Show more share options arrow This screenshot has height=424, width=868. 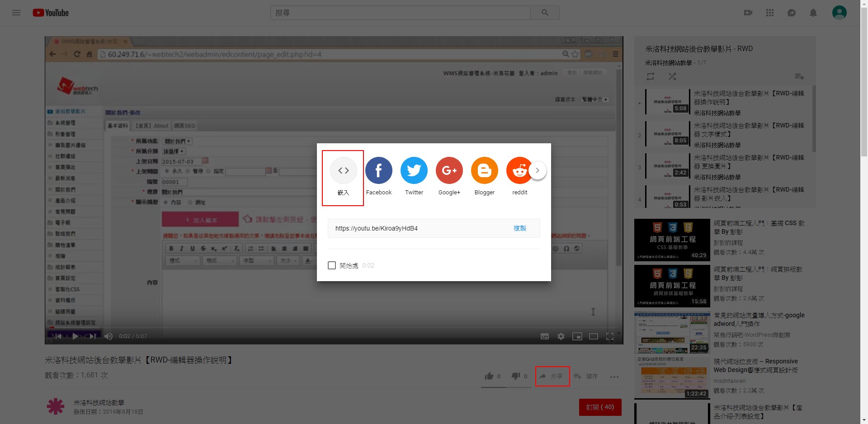tap(538, 170)
